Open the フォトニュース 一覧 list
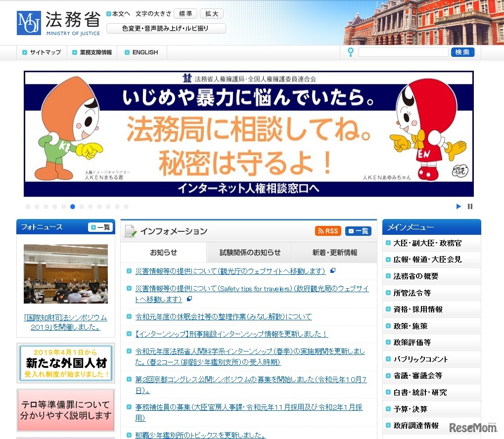 pyautogui.click(x=100, y=227)
